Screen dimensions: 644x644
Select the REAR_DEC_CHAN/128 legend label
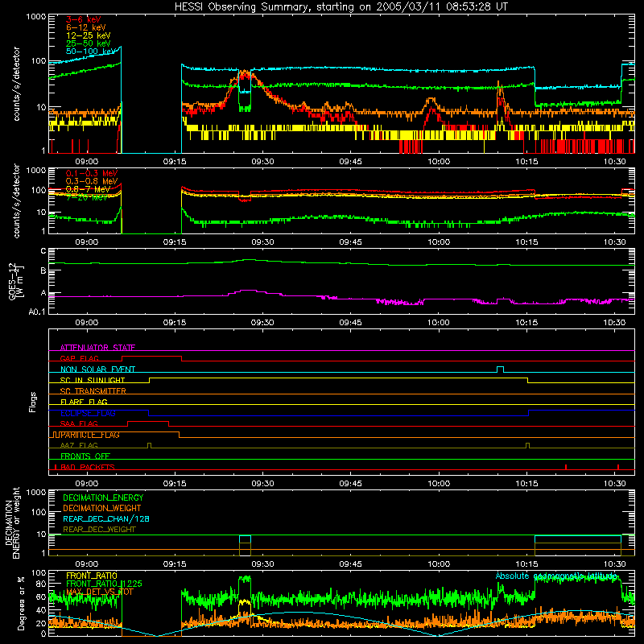106,518
